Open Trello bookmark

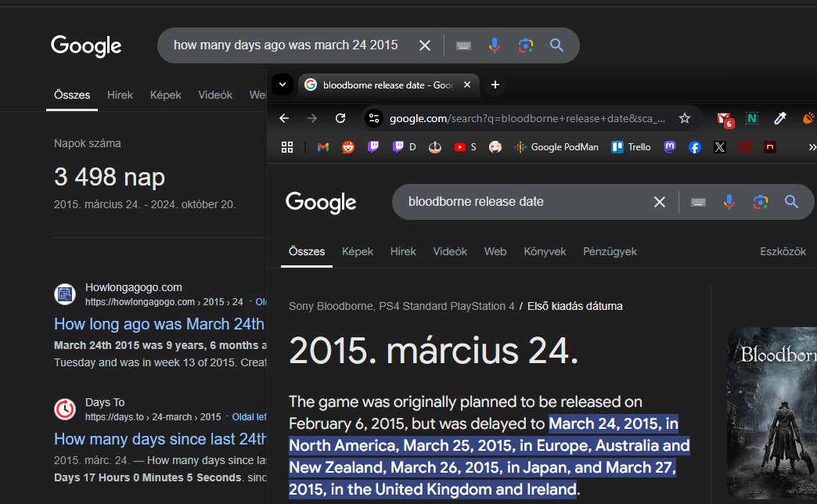coord(631,147)
